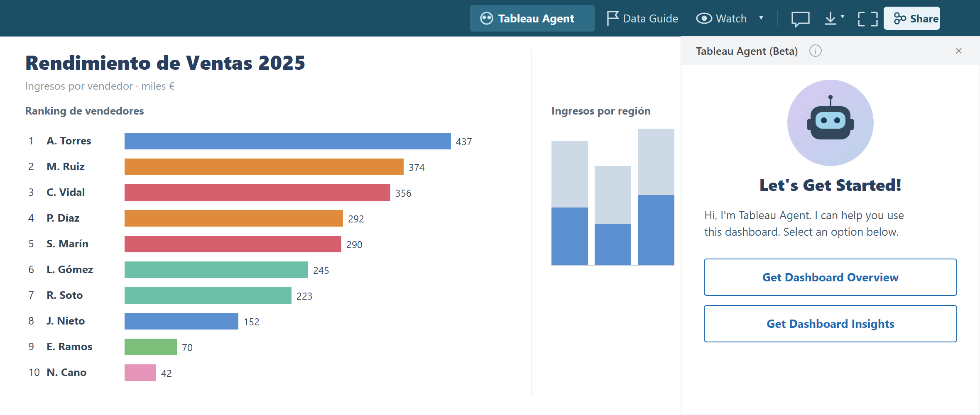980x415 pixels.
Task: Click the info icon beside Tableau Agent (Beta)
Action: pos(816,51)
